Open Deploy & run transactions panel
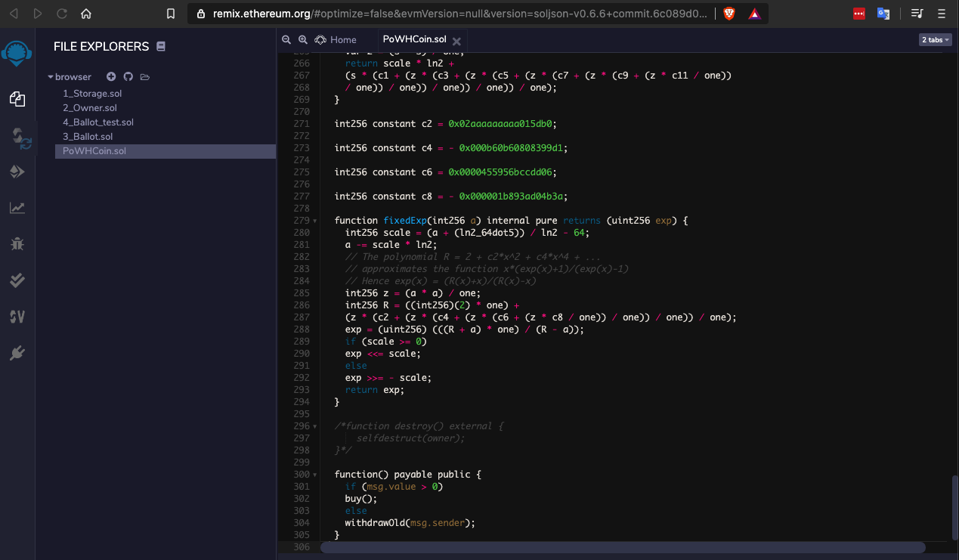 tap(17, 172)
